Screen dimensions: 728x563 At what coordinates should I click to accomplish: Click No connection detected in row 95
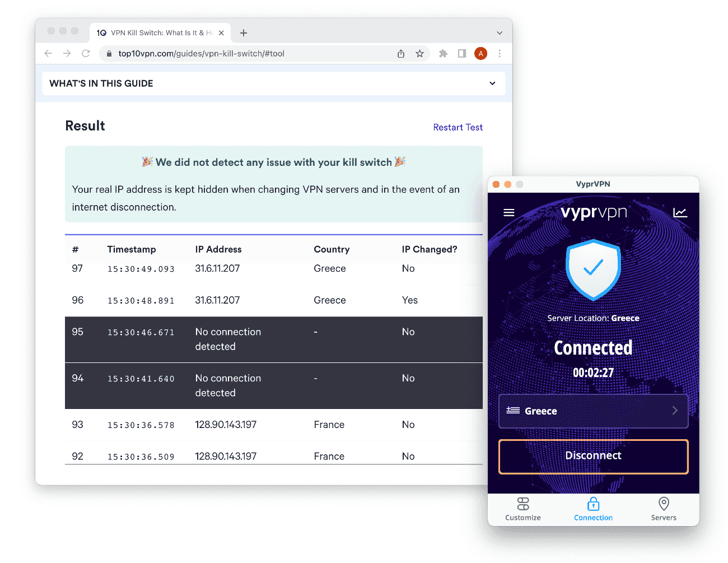(x=228, y=339)
